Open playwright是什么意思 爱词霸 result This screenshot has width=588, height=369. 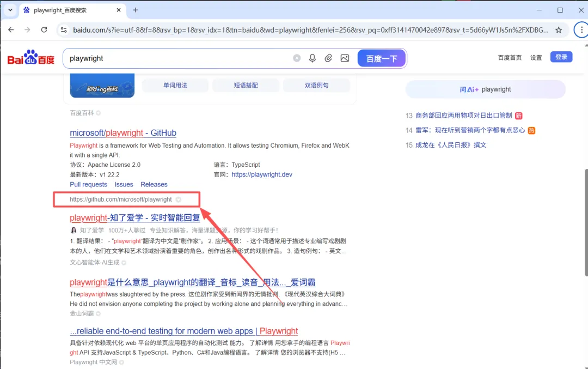(192, 282)
